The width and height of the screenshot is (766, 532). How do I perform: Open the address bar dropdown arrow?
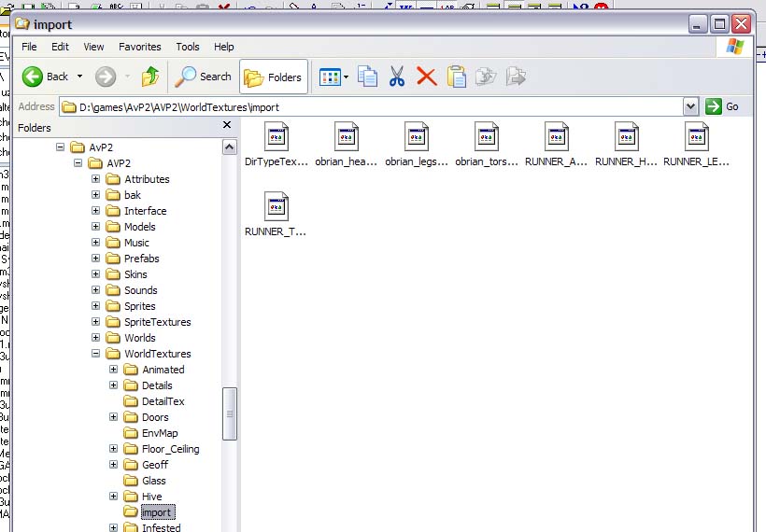690,106
